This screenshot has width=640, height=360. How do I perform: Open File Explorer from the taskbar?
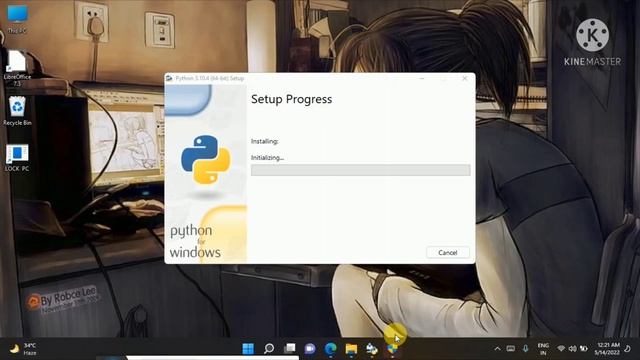(351, 349)
